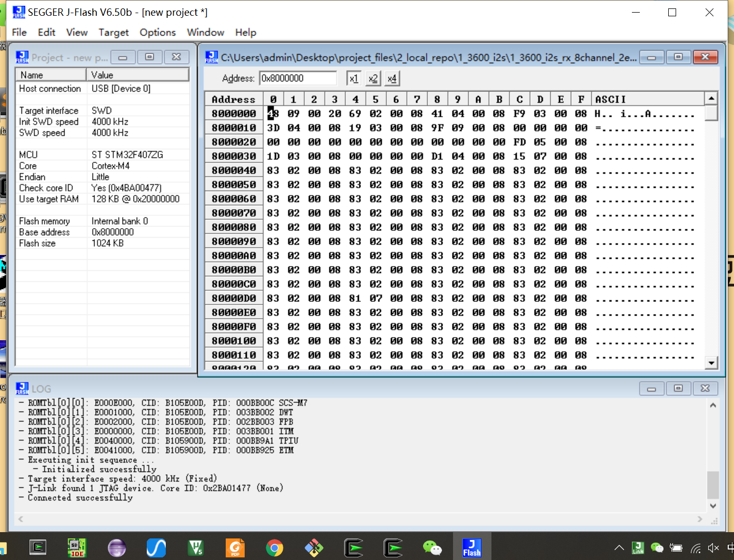734x560 pixels.
Task: Click the address row label 8000100
Action: point(234,341)
